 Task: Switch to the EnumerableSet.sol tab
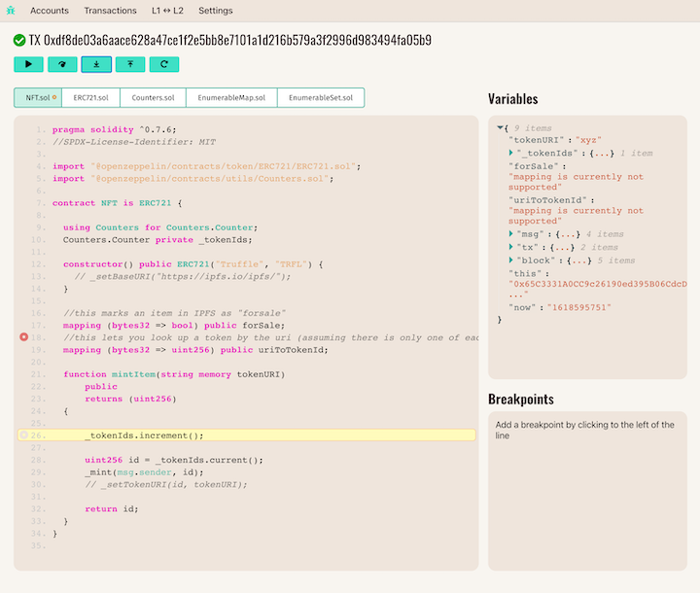[321, 98]
